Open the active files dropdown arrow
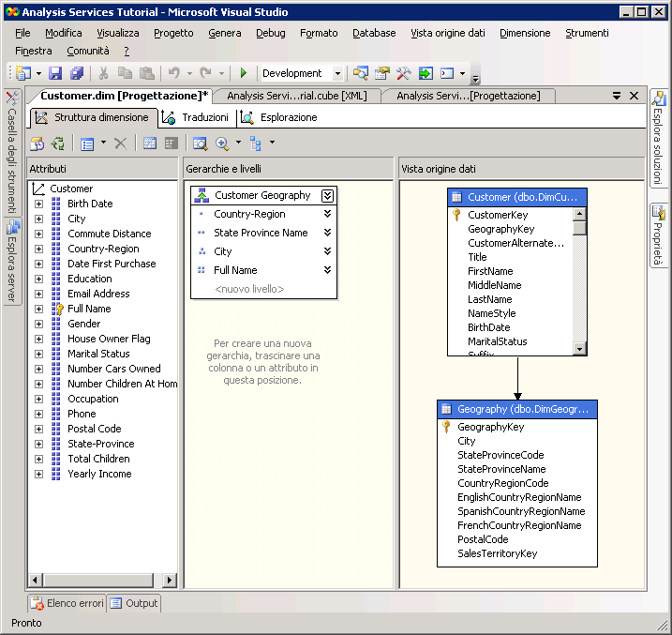672x635 pixels. [617, 96]
